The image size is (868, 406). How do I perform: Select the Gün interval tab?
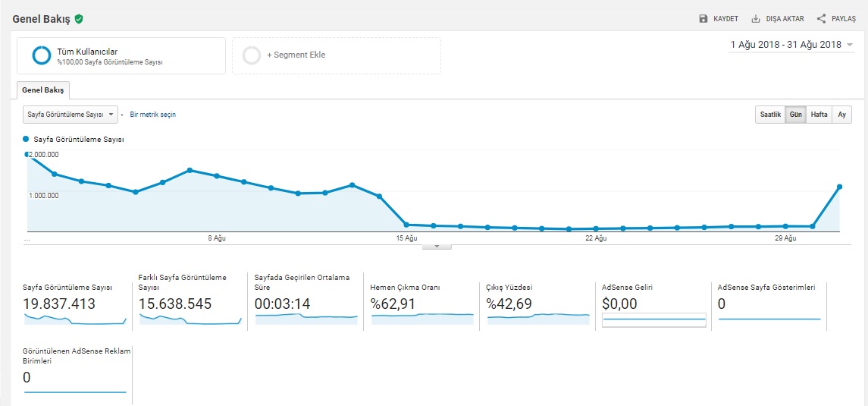click(795, 115)
